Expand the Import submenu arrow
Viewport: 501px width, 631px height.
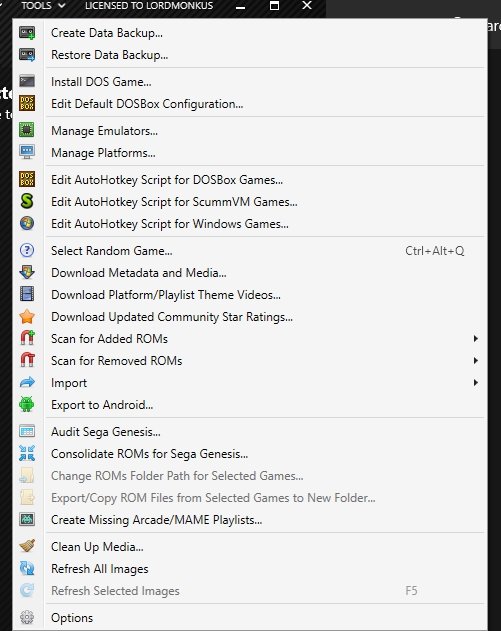(x=476, y=382)
